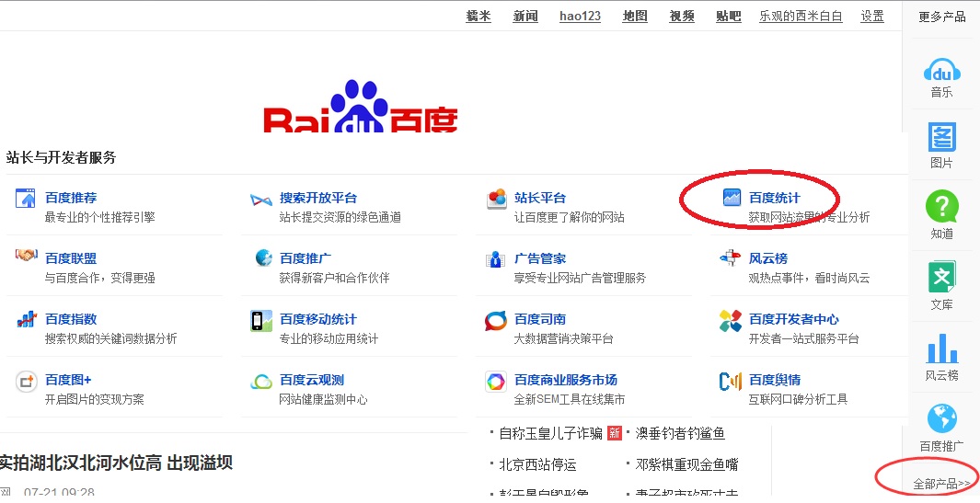Viewport: 980px width, 503px height.
Task: Open 搜索开放平台 title link
Action: [x=318, y=198]
